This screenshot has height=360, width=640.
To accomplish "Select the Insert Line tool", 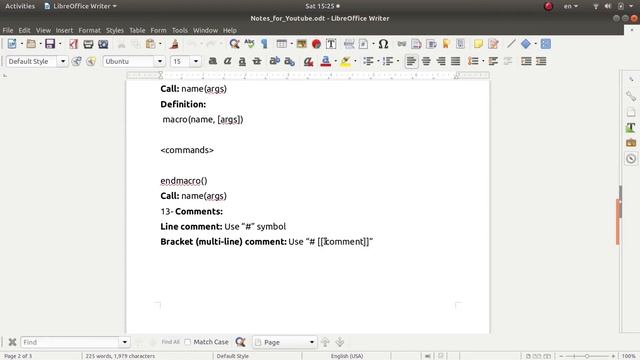I will (x=511, y=44).
